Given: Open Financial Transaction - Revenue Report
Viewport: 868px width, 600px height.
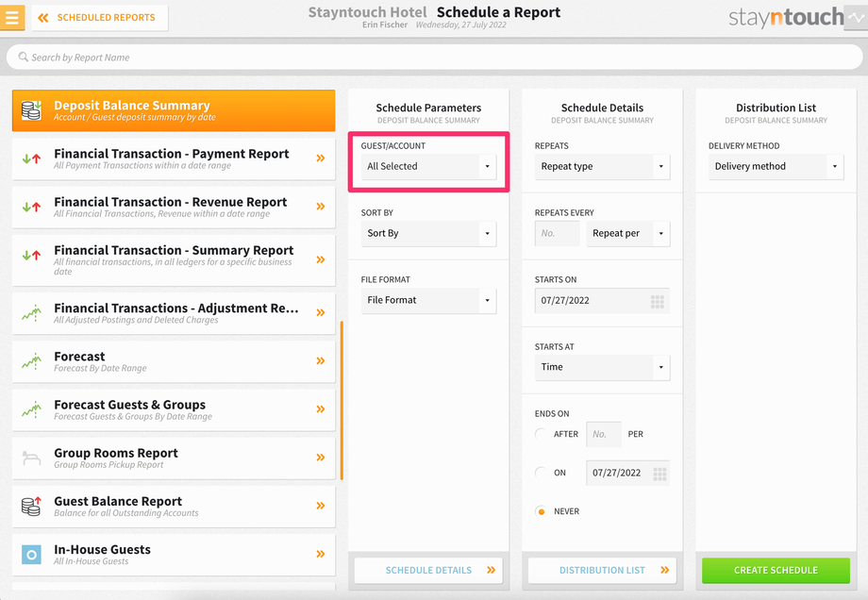Looking at the screenshot, I should point(174,207).
